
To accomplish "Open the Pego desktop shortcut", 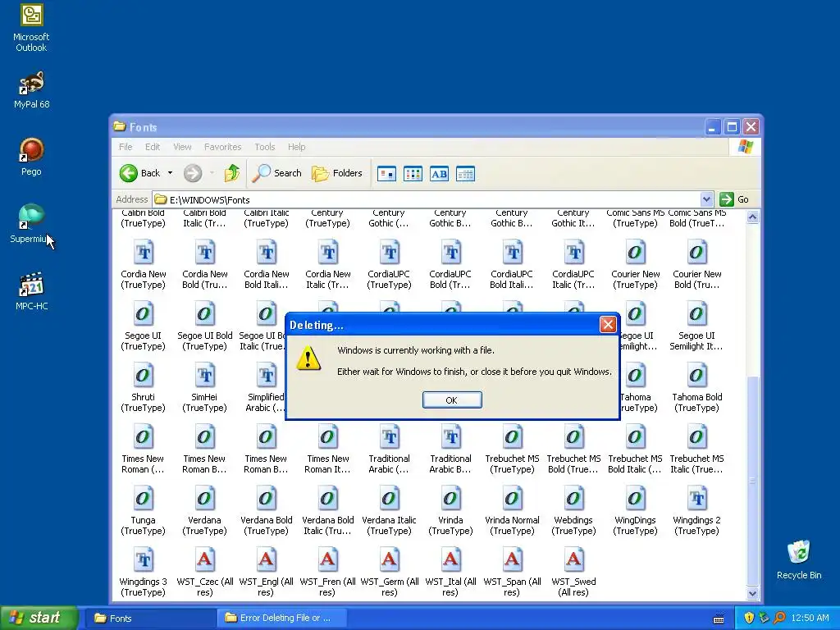I will [31, 157].
